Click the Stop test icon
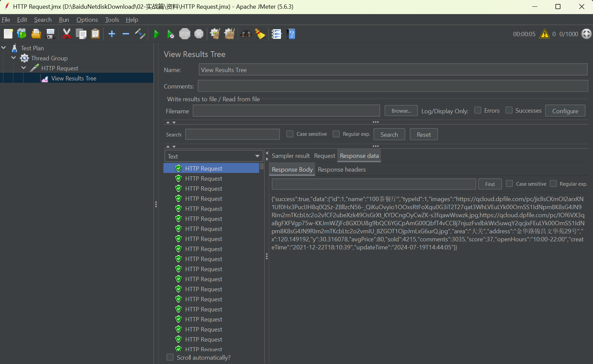Screen dimensions: 593x364 185,34
